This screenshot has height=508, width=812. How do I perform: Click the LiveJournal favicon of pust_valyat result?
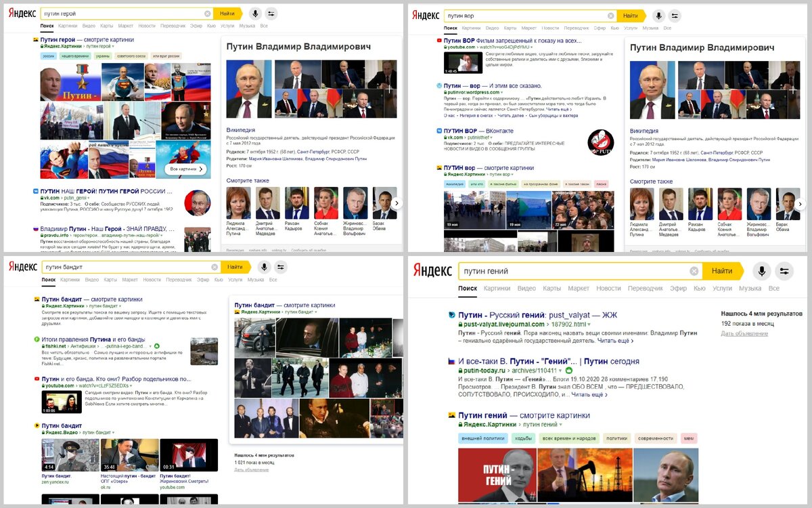(452, 315)
